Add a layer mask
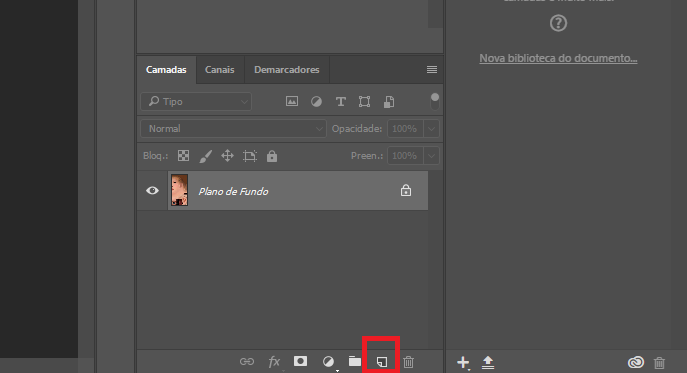Screen dimensions: 687x373 (x=300, y=361)
